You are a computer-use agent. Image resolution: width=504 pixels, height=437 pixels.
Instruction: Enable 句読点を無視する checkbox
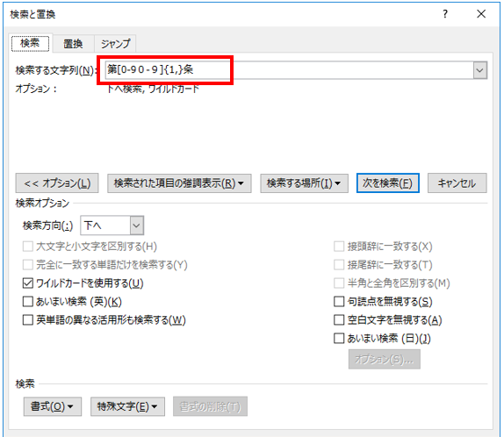[339, 301]
